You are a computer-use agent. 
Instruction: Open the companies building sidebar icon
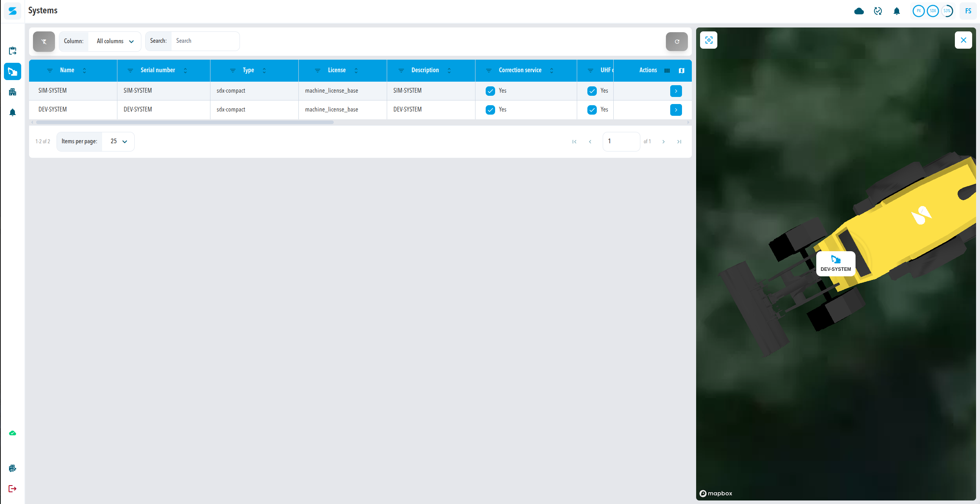point(13,92)
